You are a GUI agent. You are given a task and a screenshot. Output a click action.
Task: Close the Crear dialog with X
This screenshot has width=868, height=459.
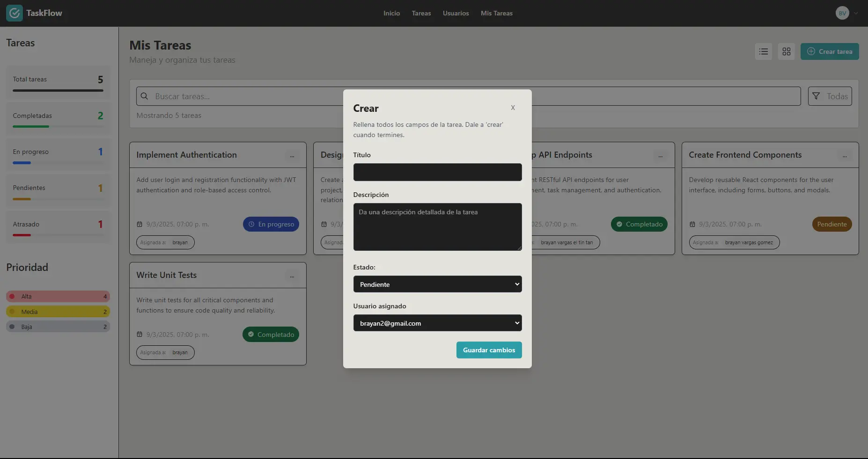513,108
